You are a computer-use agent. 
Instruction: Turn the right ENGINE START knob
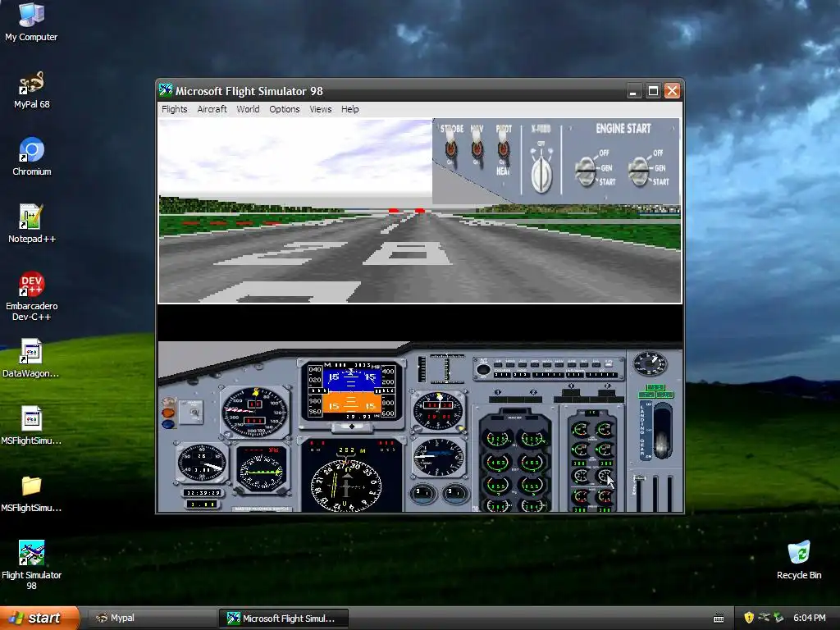click(x=639, y=171)
